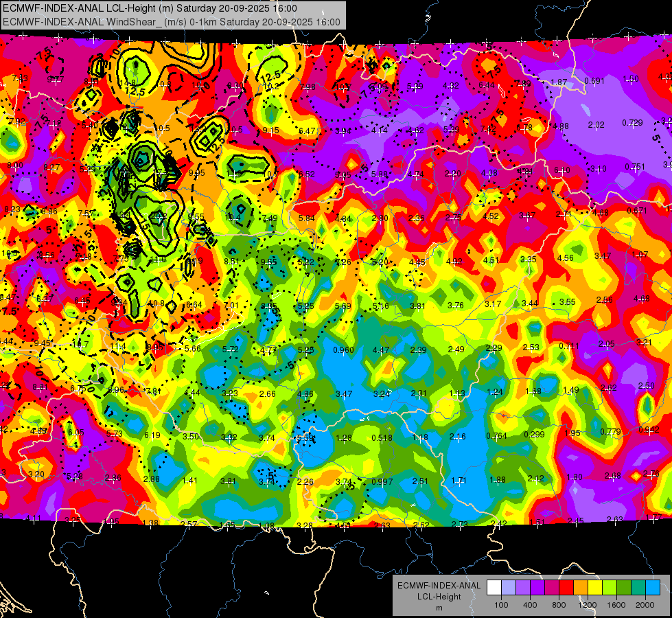This screenshot has height=618, width=672.
Task: Click the legend label 1200
Action: (587, 605)
